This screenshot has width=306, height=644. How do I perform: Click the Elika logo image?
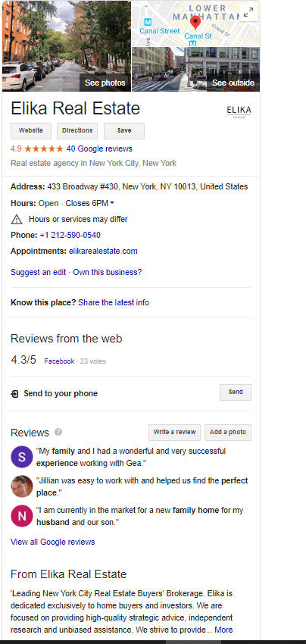tap(239, 111)
